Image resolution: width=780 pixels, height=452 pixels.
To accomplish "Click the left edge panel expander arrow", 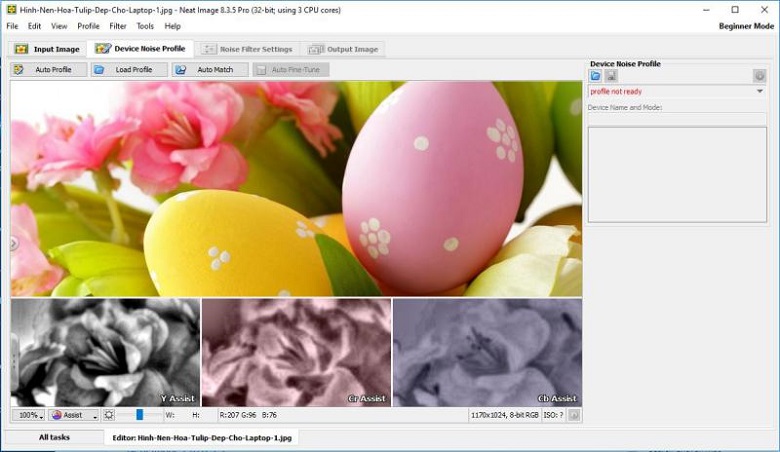I will pos(14,244).
